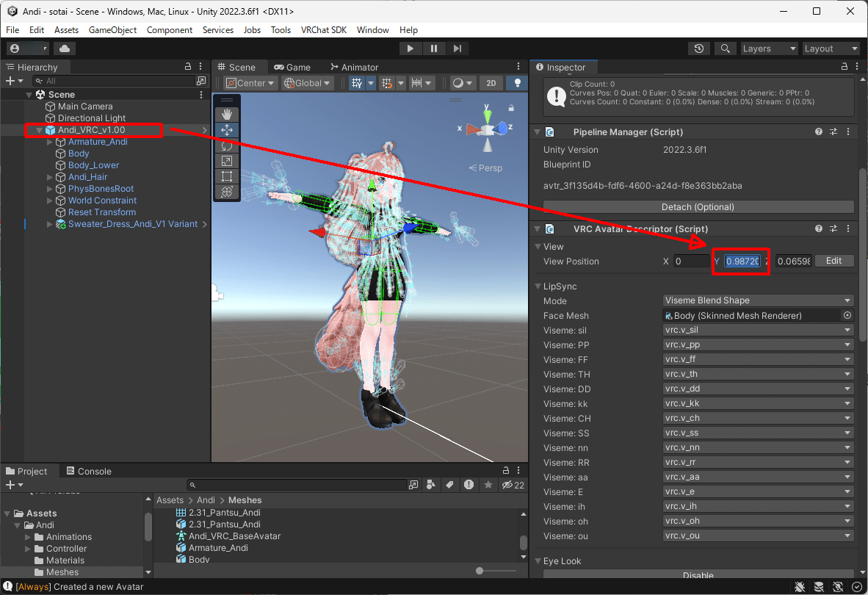868x595 pixels.
Task: Click search by label icon in Project
Action: [450, 485]
